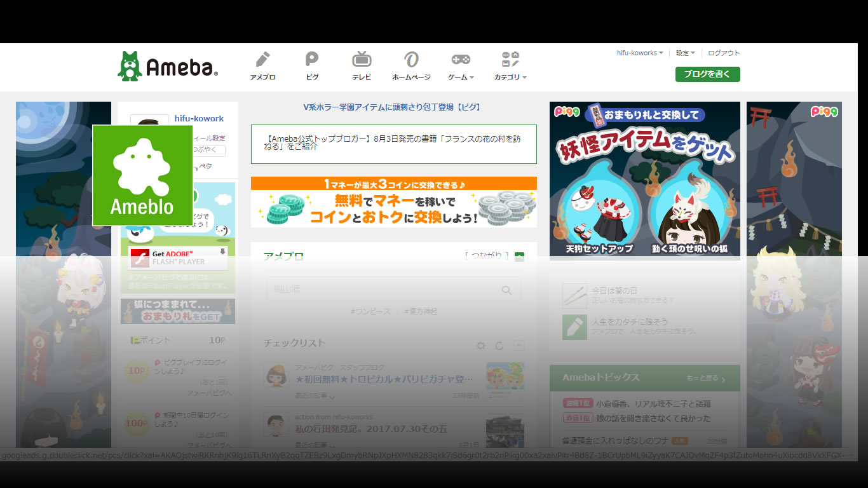This screenshot has width=868, height=488.
Task: Click the ブログを書く button
Action: point(707,74)
